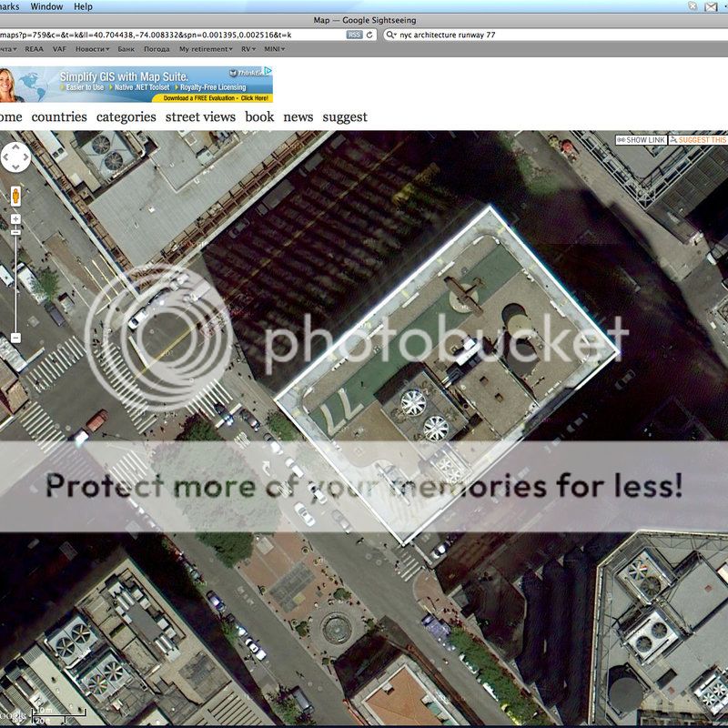Open the mail icon in the menu bar
This screenshot has height=728, width=728.
point(711,6)
